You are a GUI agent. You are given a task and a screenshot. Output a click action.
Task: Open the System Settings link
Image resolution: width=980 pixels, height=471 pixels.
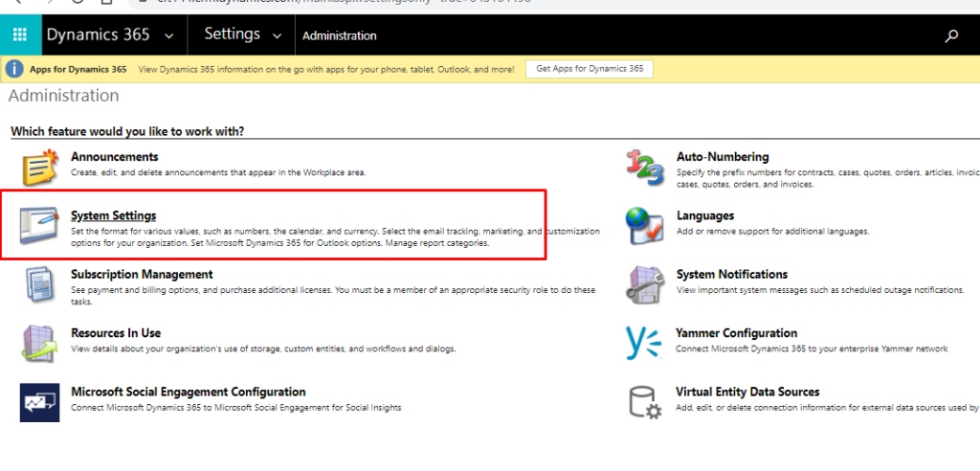[x=113, y=215]
